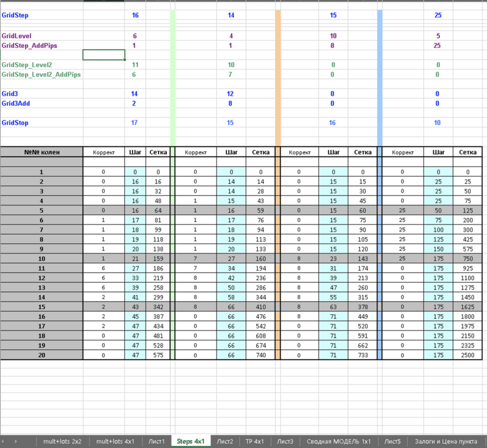This screenshot has height=448, width=487.
Task: Click the sheet tabs scroll-right arrow
Action: (x=16, y=441)
